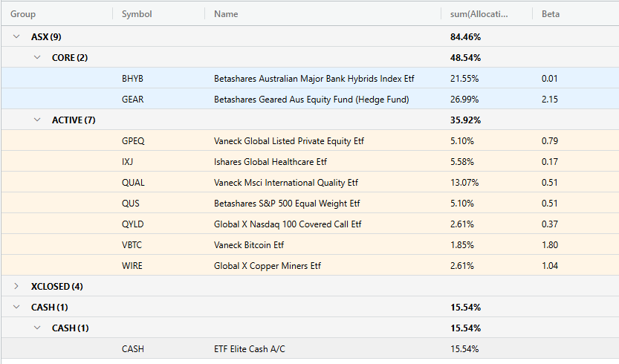This screenshot has height=364, width=619.
Task: Expand the XCLOSED (4) group chevron
Action: pos(16,286)
